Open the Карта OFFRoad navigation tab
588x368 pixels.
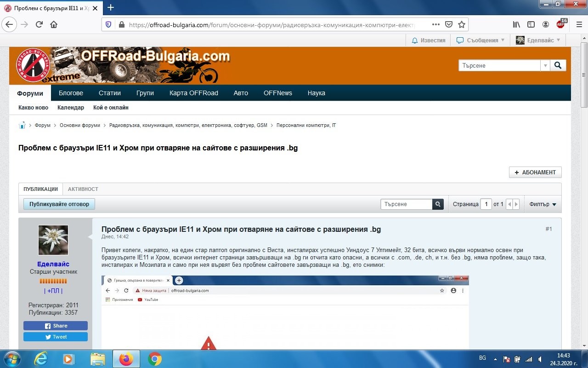[194, 93]
